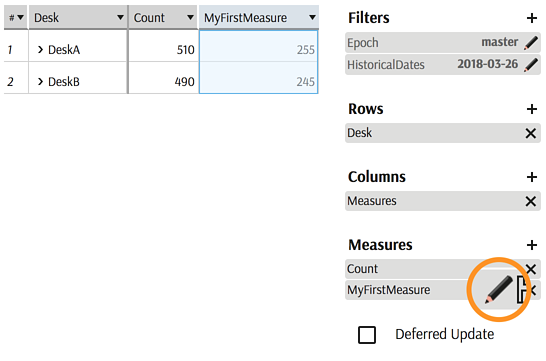The height and width of the screenshot is (361, 546).
Task: Add a new column field with plus
Action: point(531,177)
